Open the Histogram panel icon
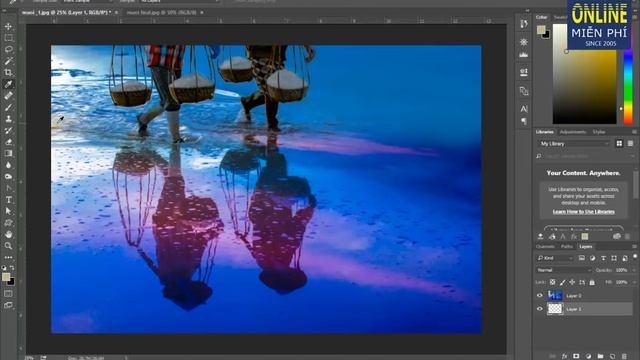 [x=524, y=55]
